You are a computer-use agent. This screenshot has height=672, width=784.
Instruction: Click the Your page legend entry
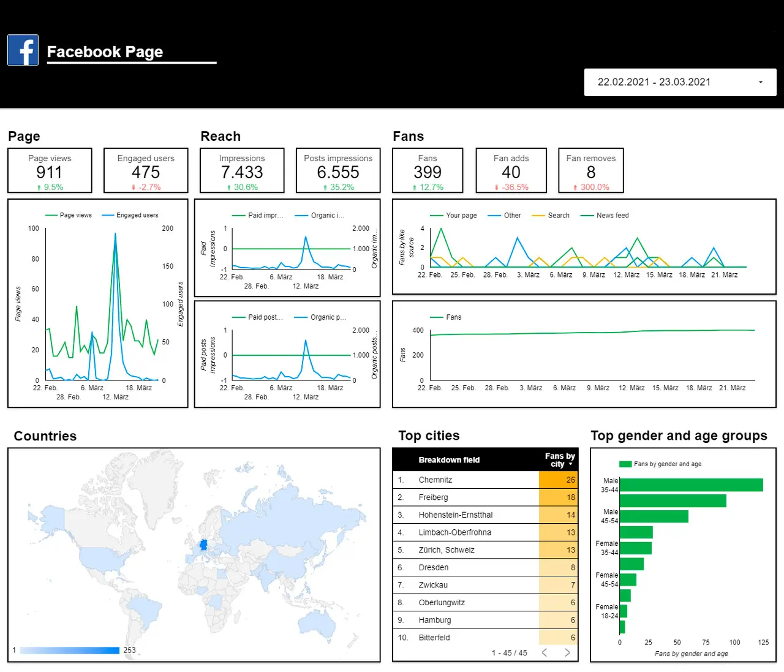point(453,215)
